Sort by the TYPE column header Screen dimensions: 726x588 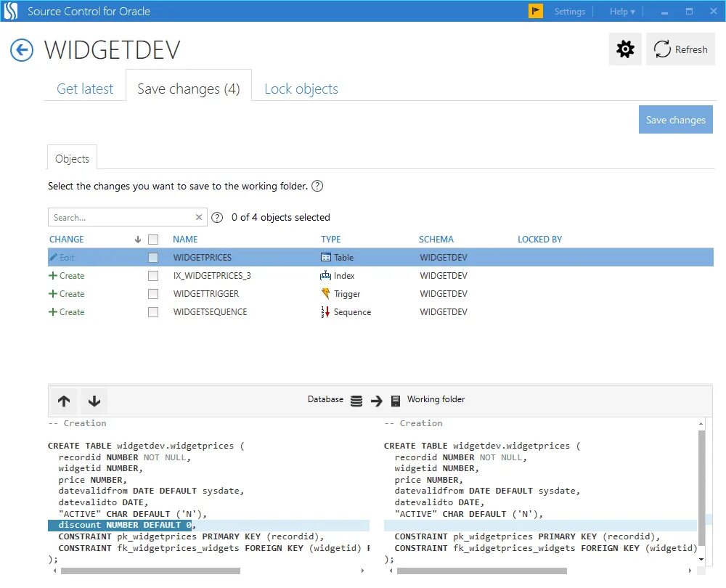[330, 240]
